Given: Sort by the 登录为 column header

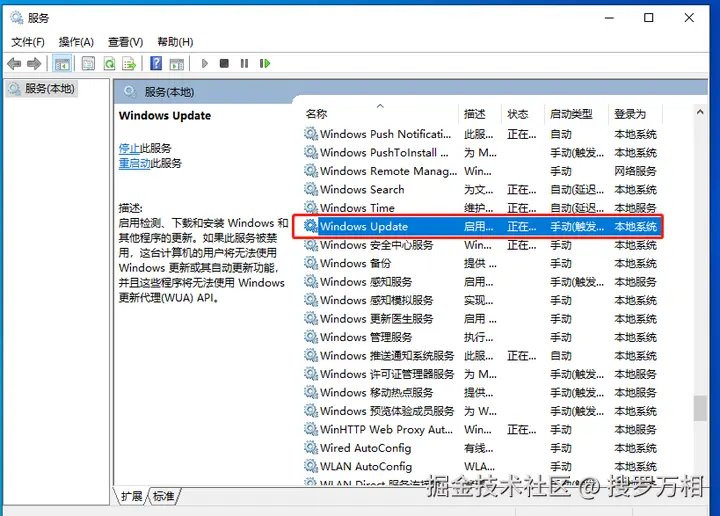Looking at the screenshot, I should click(x=635, y=114).
